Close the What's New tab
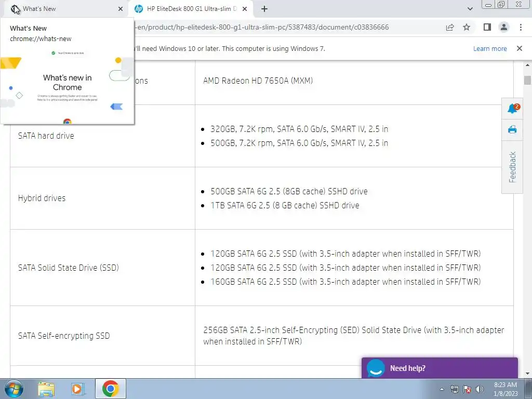Image resolution: width=532 pixels, height=399 pixels. pos(121,9)
